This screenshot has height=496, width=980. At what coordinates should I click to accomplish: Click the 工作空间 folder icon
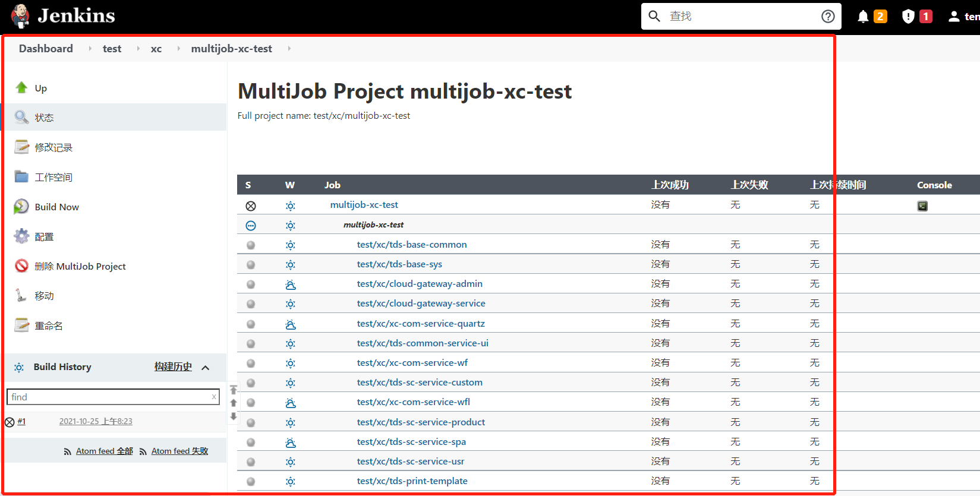pyautogui.click(x=21, y=177)
